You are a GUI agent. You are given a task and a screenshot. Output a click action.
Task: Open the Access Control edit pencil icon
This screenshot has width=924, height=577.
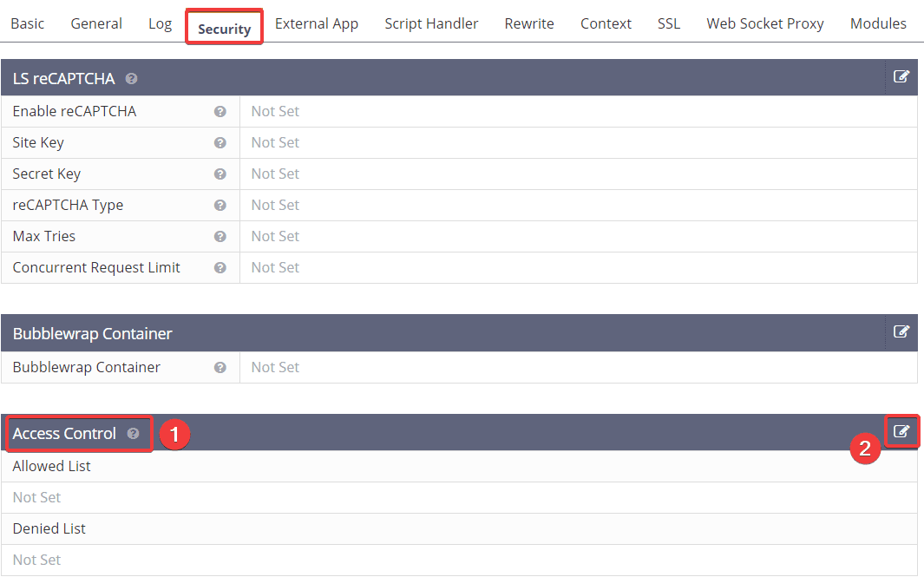tap(902, 430)
